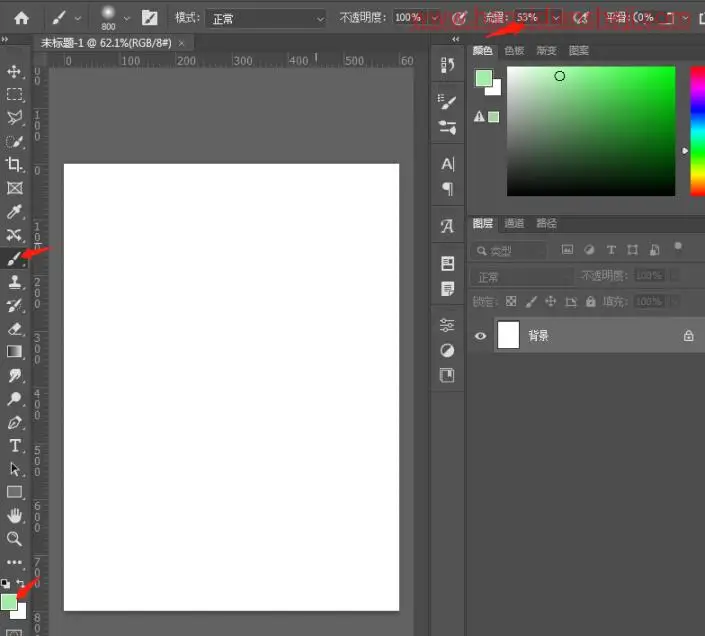Select the Healing Brush tool
705x636 pixels.
click(x=14, y=235)
